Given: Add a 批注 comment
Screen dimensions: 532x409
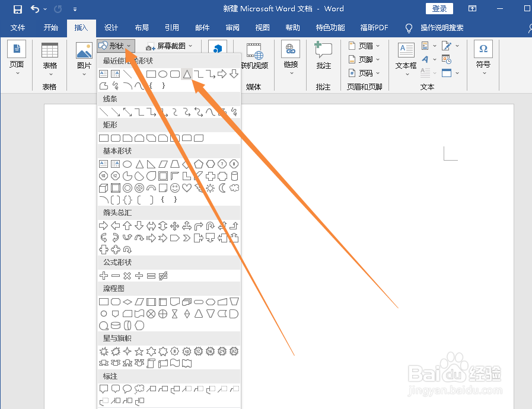Looking at the screenshot, I should (323, 56).
